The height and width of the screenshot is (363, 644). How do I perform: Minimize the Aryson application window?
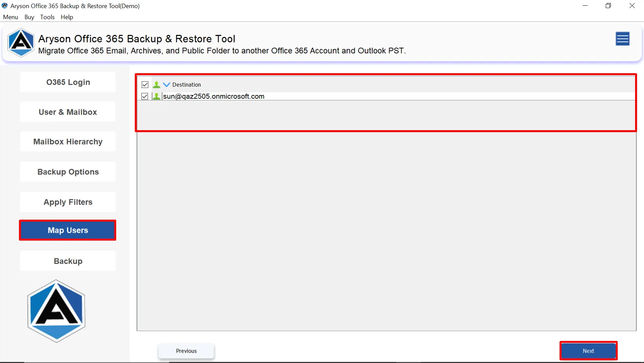click(585, 6)
